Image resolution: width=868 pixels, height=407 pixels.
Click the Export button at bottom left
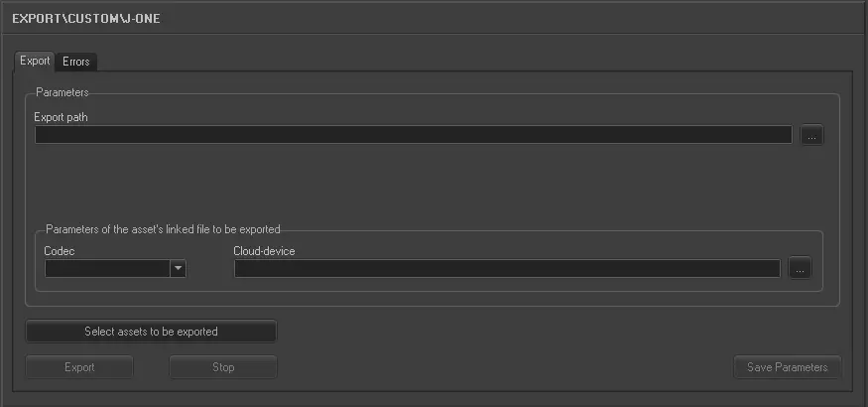coord(79,367)
